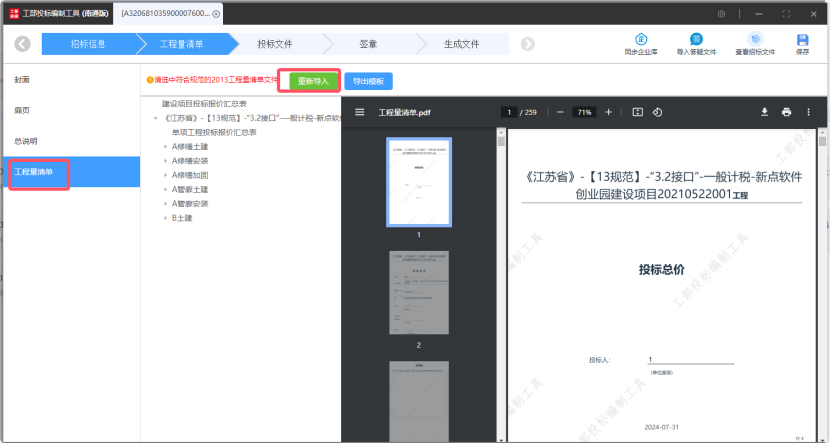
Task: Download the PDF using the download icon
Action: (764, 112)
